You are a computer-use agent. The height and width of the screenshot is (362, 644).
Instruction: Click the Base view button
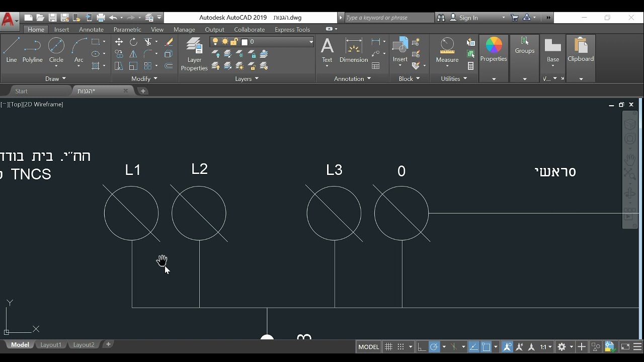[553, 50]
